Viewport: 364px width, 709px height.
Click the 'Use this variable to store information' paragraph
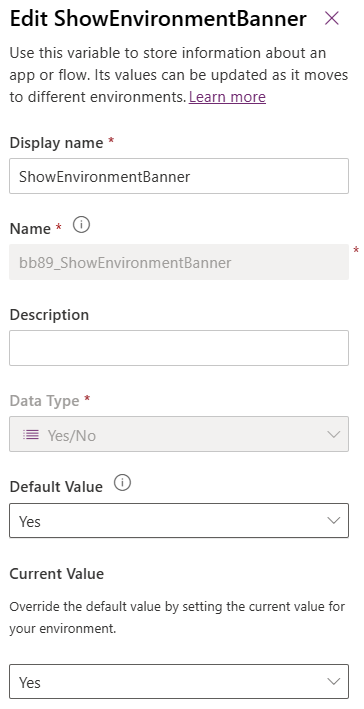(179, 75)
